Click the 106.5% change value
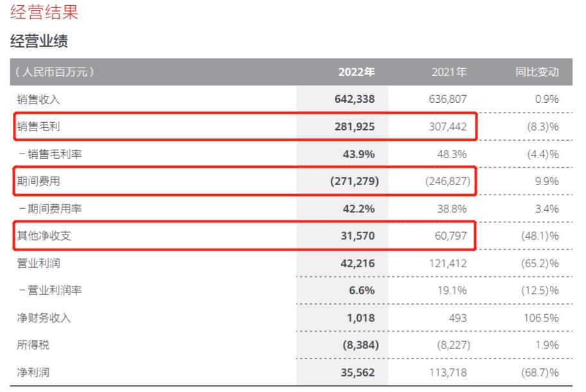The width and height of the screenshot is (586, 392). click(x=541, y=318)
